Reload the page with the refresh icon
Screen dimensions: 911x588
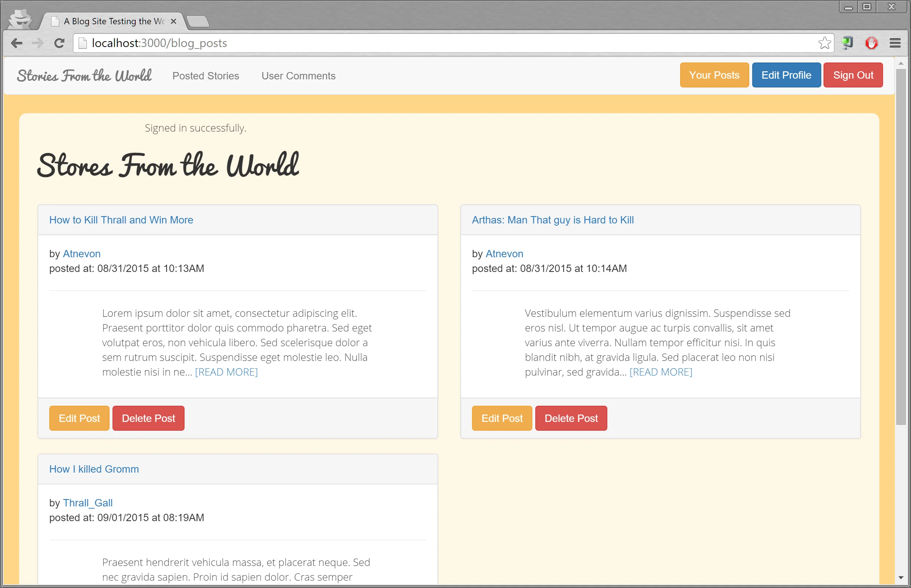click(x=59, y=43)
